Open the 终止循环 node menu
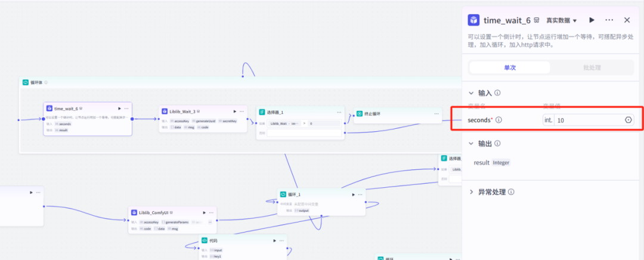This screenshot has width=644, height=260. click(436, 114)
